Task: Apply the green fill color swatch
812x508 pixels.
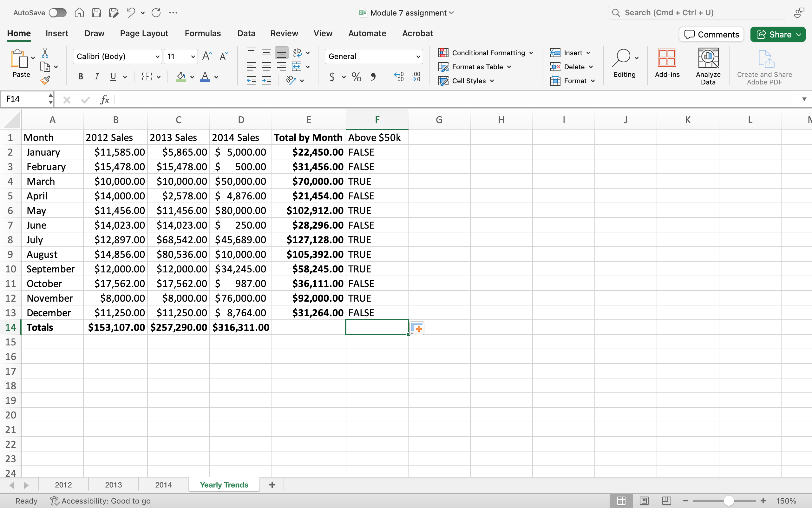Action: click(x=181, y=77)
